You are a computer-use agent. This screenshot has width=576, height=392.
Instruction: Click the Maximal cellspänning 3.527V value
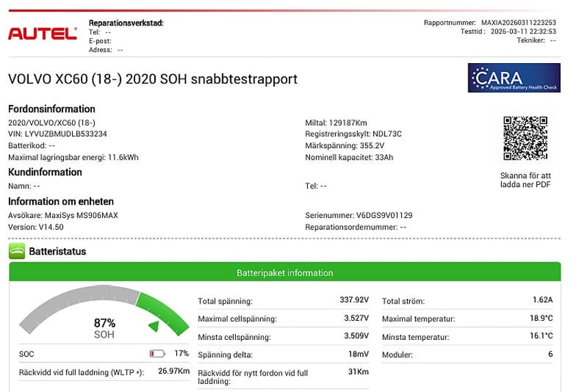point(357,318)
